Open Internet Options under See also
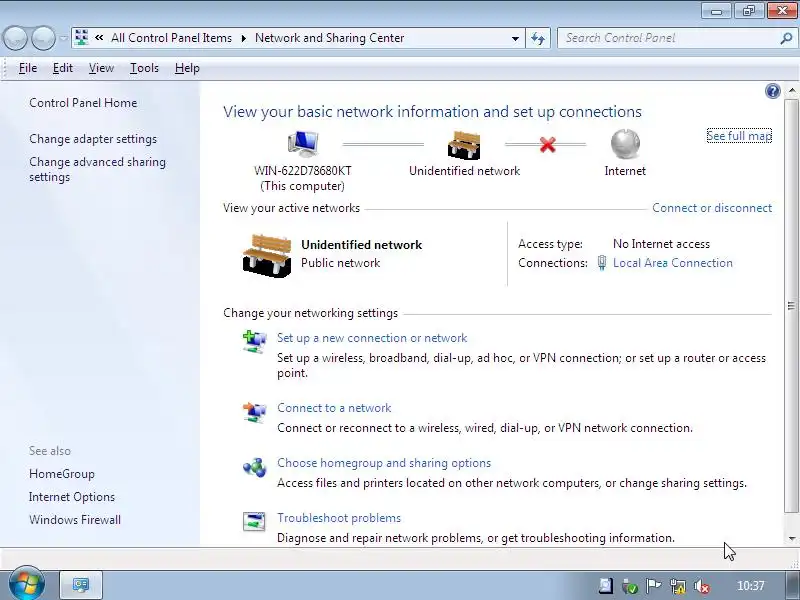Viewport: 800px width, 600px height. pos(72,497)
